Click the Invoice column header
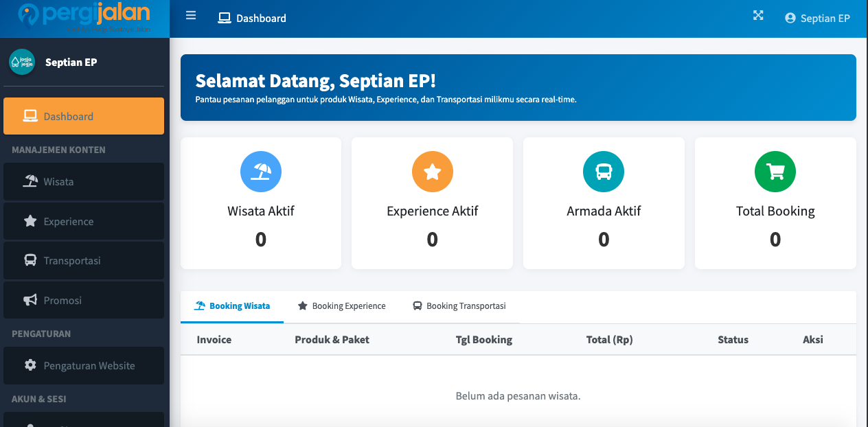Image resolution: width=868 pixels, height=427 pixels. (x=214, y=340)
